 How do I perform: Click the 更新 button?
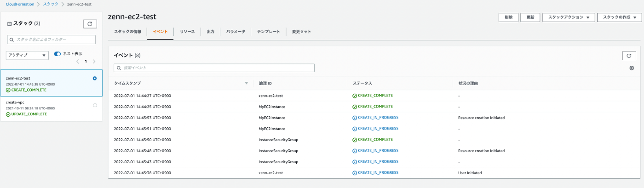530,17
